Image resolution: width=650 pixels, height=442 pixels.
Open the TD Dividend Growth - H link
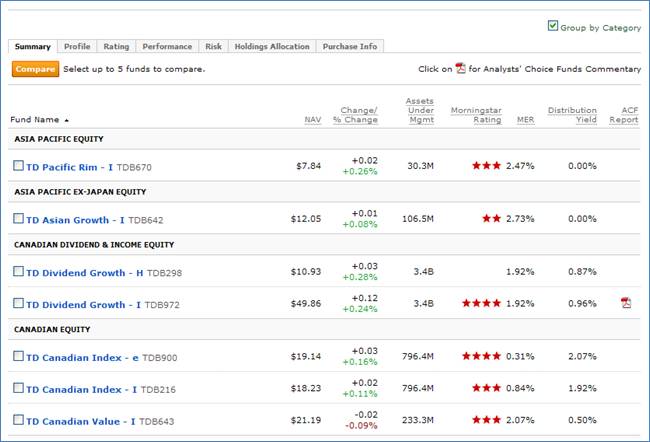pos(85,273)
